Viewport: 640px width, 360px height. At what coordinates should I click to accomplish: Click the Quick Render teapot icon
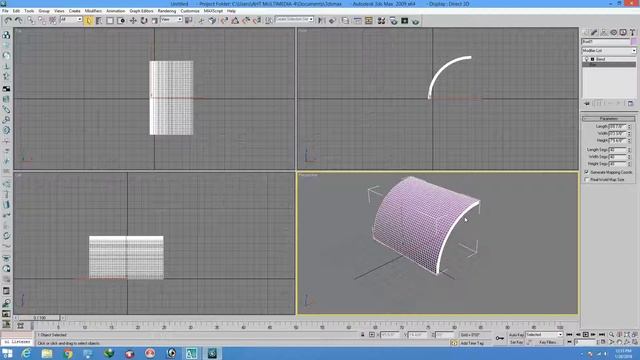tap(416, 20)
